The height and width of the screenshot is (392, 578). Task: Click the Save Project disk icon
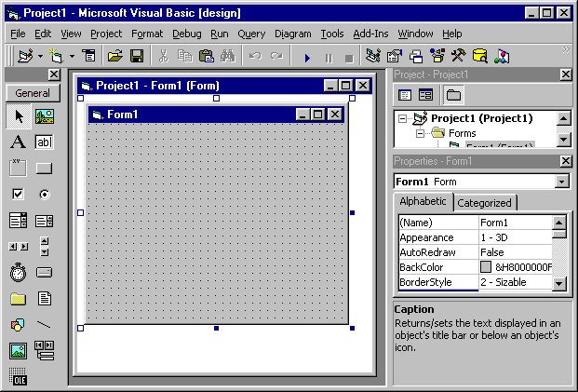point(137,56)
